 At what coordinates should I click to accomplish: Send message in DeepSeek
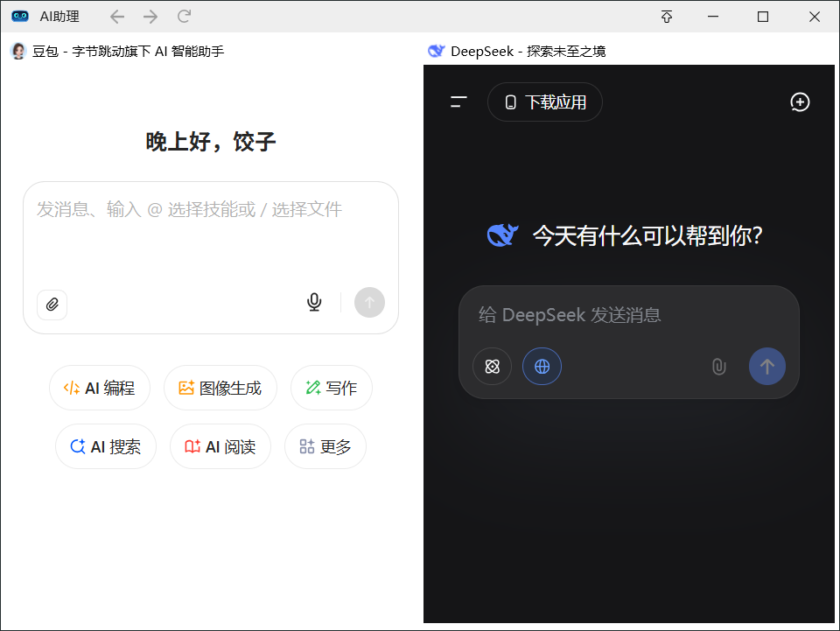(x=767, y=367)
